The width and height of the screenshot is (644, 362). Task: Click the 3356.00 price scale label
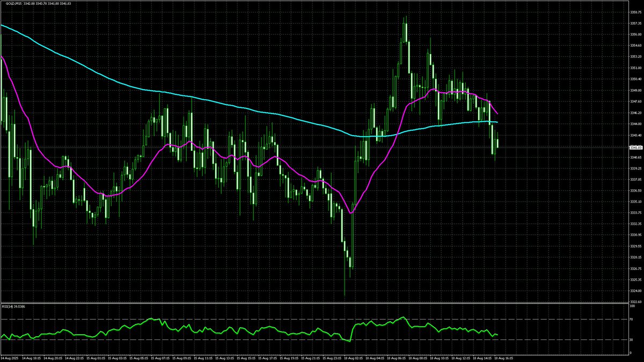point(635,34)
